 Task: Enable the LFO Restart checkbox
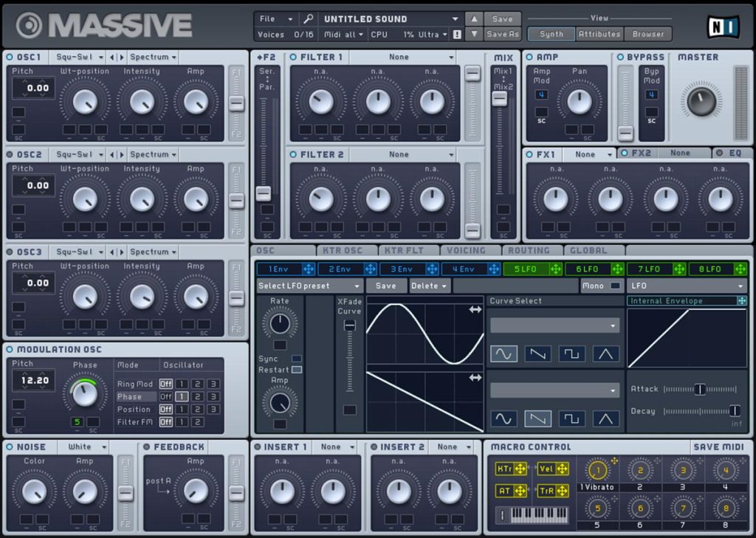click(297, 370)
